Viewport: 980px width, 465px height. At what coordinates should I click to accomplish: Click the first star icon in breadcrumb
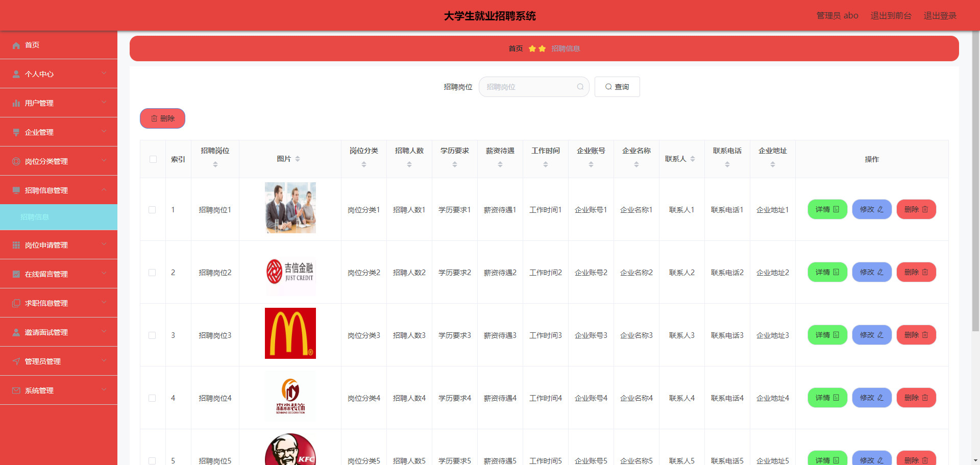(x=532, y=48)
